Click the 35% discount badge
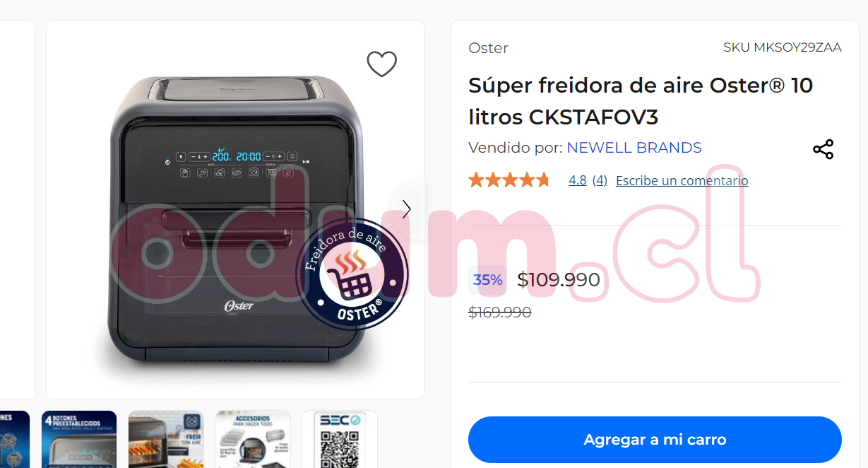 pos(488,280)
